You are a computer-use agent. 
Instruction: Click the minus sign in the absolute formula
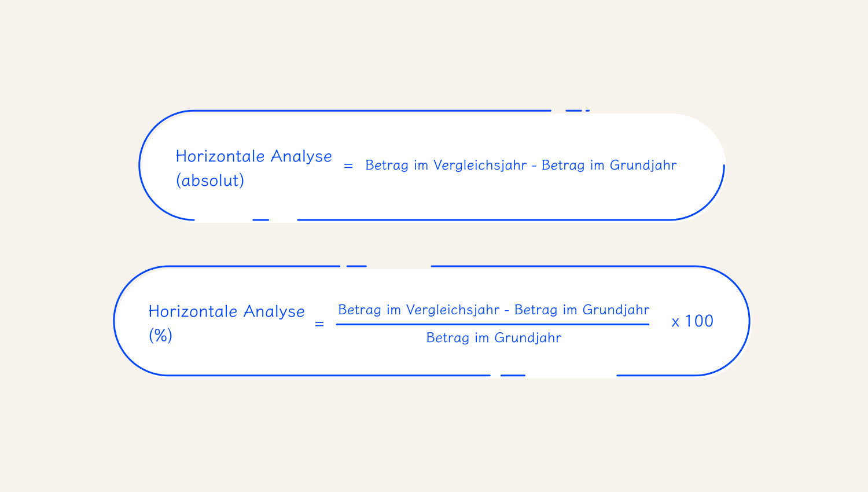click(x=535, y=167)
